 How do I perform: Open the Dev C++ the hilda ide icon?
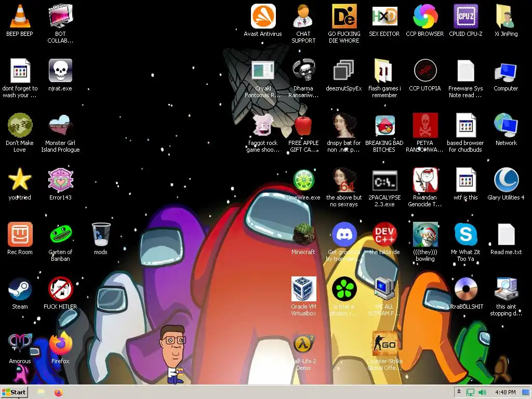pos(384,234)
